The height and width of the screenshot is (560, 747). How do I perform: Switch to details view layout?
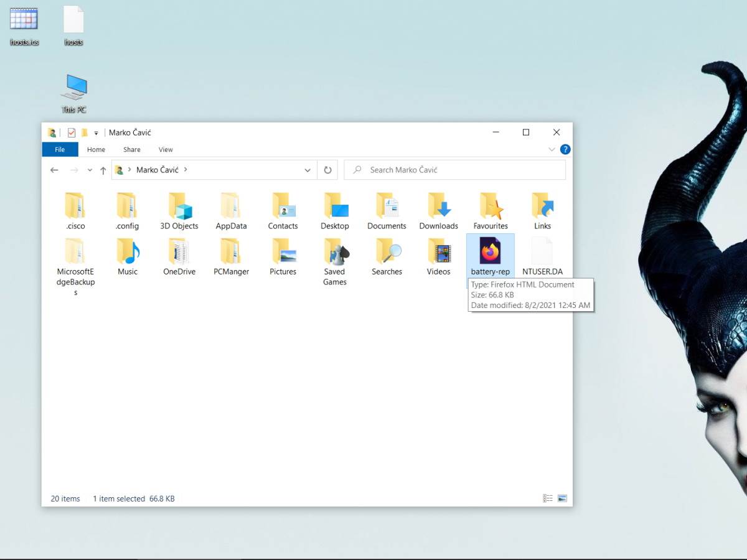pos(548,498)
